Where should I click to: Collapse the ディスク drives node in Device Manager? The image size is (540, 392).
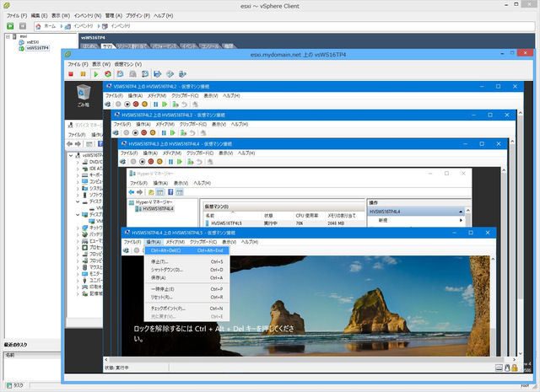tap(78, 201)
